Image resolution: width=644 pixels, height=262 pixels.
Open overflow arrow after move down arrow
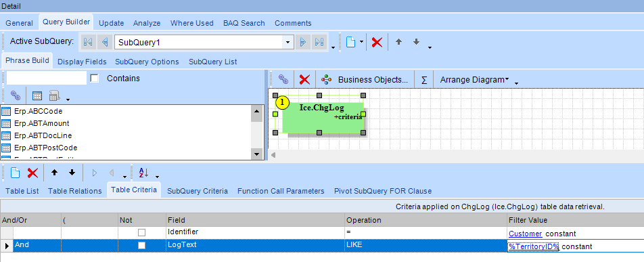[x=430, y=47]
